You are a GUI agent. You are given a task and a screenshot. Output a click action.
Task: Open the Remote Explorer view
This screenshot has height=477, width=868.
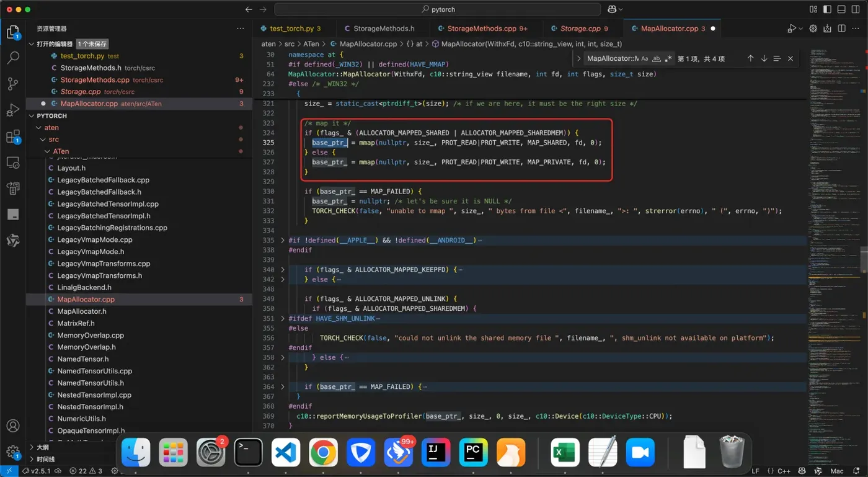(x=13, y=163)
